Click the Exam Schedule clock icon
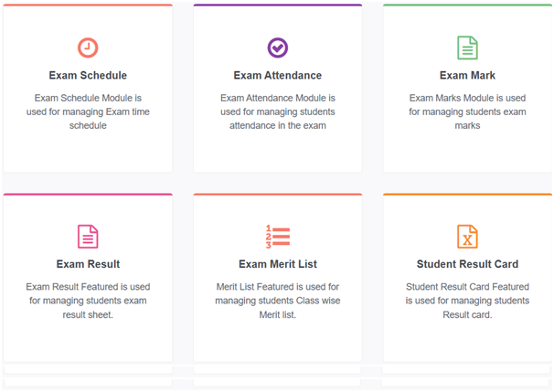 (x=88, y=48)
